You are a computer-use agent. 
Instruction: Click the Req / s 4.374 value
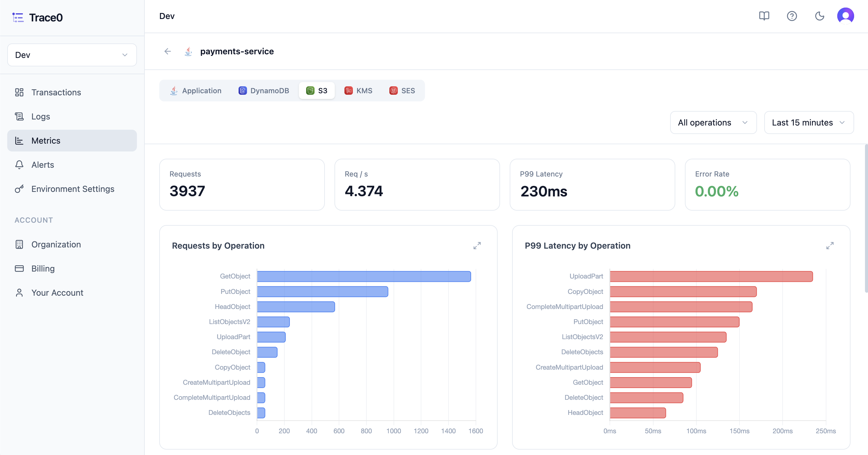coord(363,191)
